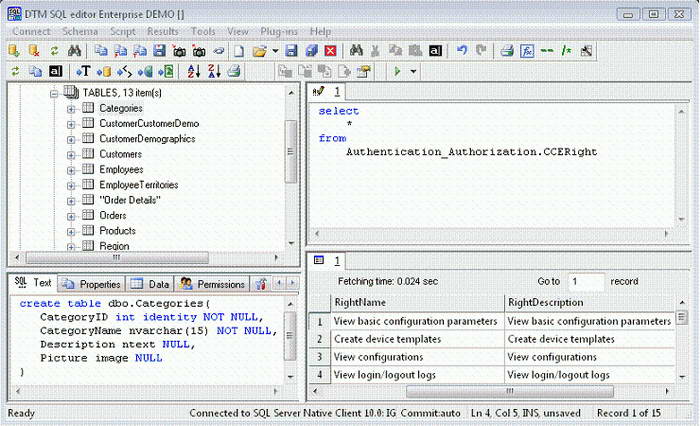This screenshot has height=426, width=700.
Task: Expand the Categories table node
Action: pyautogui.click(x=71, y=108)
